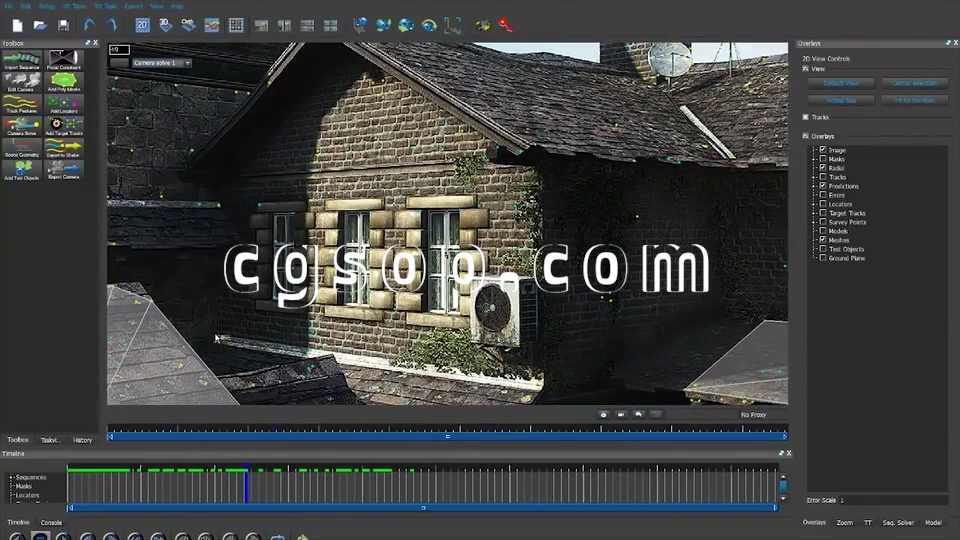Open Import Sequence tool in Toolbox
This screenshot has width=960, height=540.
click(x=21, y=60)
